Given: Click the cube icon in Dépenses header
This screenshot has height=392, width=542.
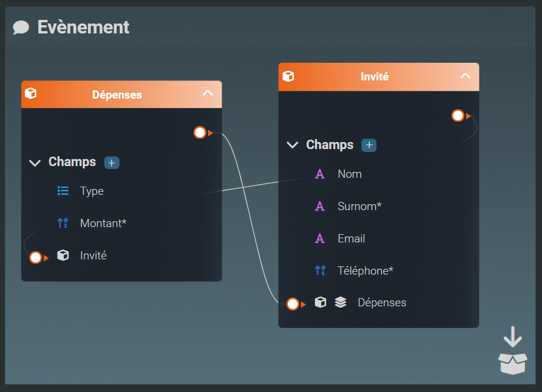Looking at the screenshot, I should point(31,93).
